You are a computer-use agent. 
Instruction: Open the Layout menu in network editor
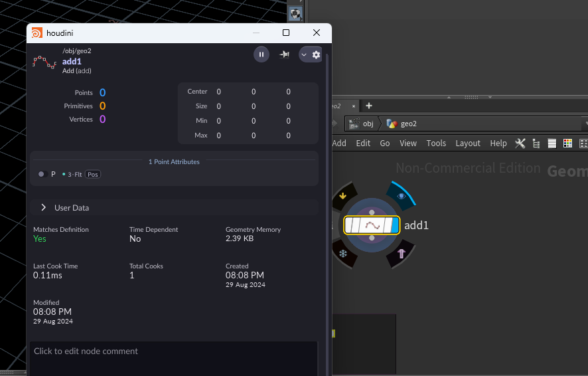click(x=468, y=143)
